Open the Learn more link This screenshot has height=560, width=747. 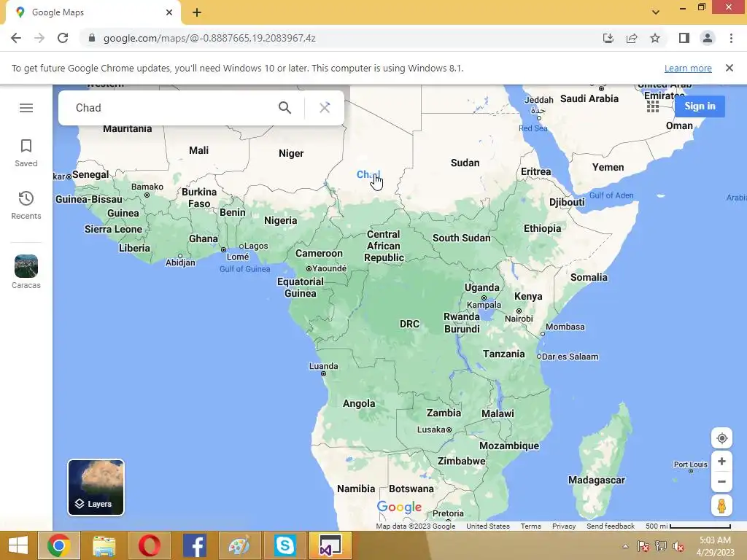(x=688, y=68)
